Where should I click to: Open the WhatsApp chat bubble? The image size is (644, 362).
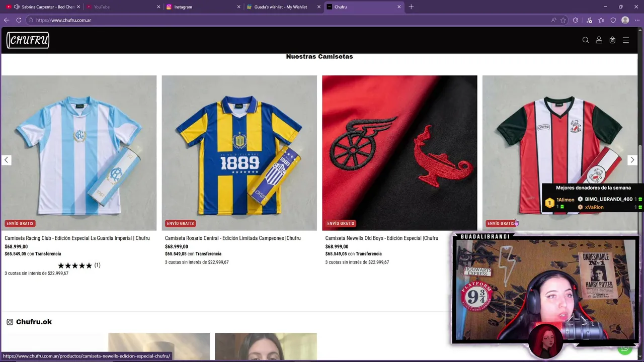[x=625, y=348]
